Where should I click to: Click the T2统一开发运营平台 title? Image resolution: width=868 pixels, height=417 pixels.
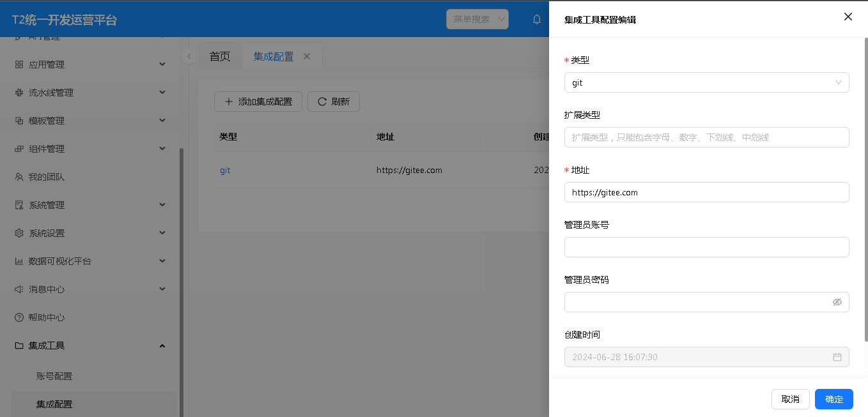tap(65, 20)
